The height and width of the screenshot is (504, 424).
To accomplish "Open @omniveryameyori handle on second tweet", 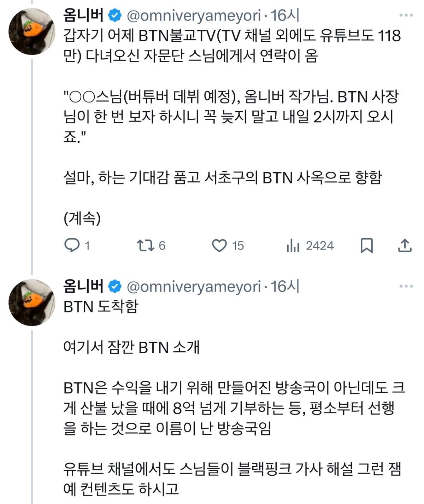I will [x=194, y=287].
